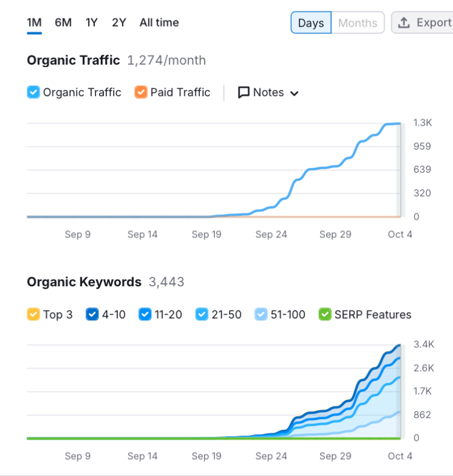453x476 pixels.
Task: Select the 1M time range tab
Action: point(34,23)
